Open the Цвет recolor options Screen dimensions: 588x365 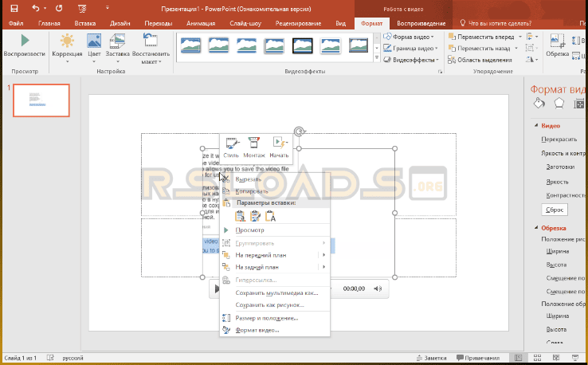94,49
